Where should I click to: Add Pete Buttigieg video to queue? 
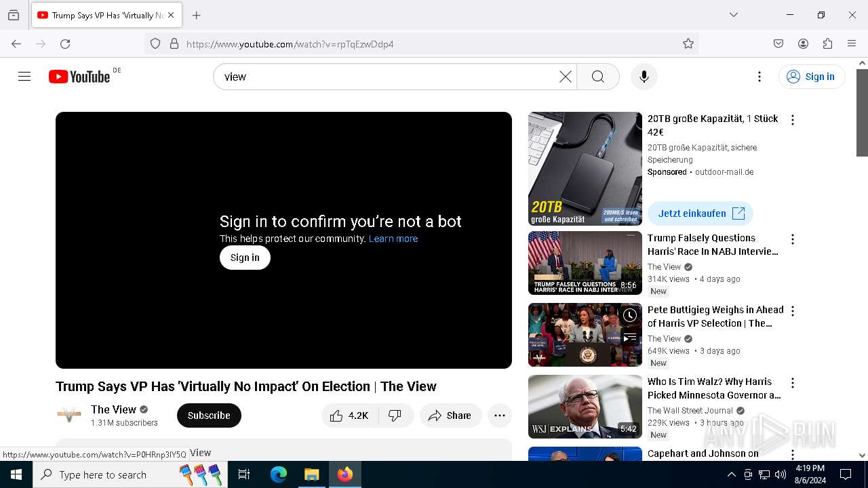coord(630,337)
